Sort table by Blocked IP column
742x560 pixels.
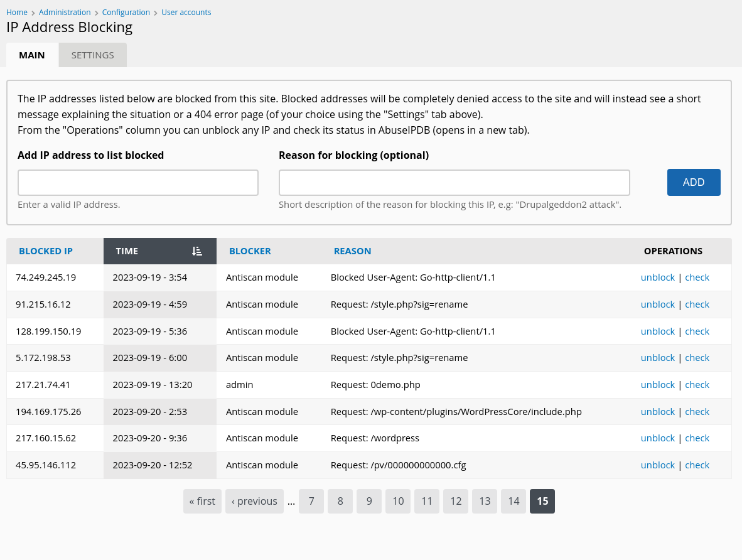pos(46,251)
